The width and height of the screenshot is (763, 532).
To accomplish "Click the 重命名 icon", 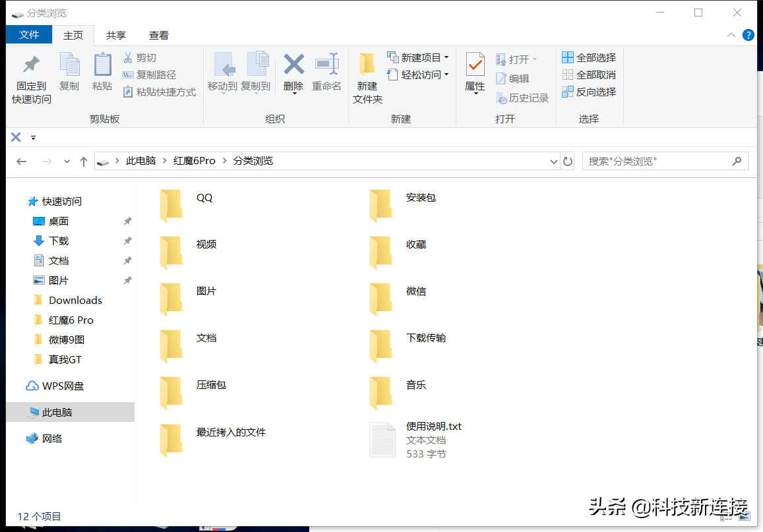I will click(x=326, y=64).
